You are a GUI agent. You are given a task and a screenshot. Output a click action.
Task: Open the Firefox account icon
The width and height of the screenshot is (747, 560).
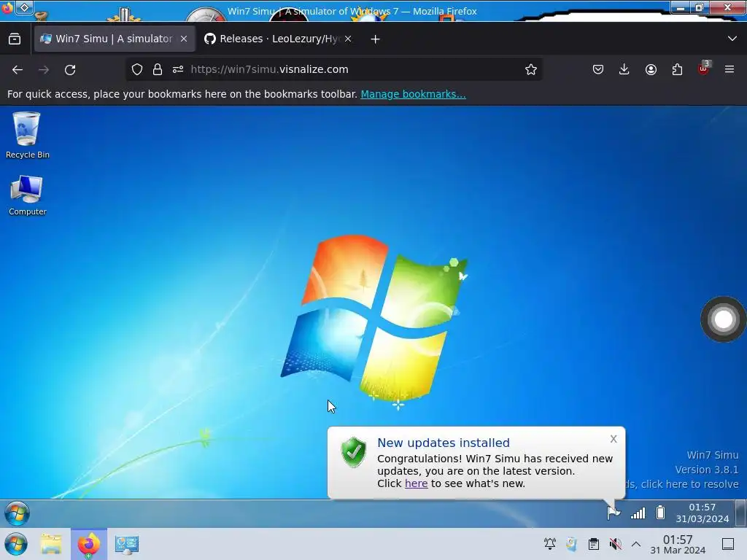click(x=651, y=69)
